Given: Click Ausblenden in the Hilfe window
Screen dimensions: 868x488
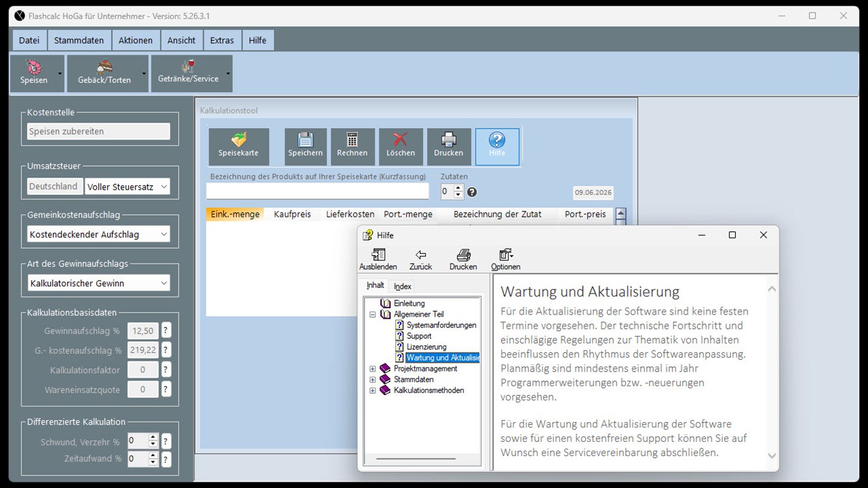Looking at the screenshot, I should (378, 260).
